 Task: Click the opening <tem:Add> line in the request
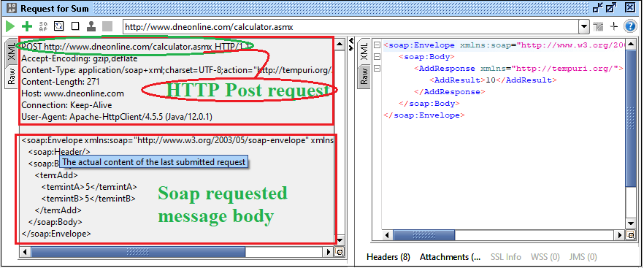56,175
